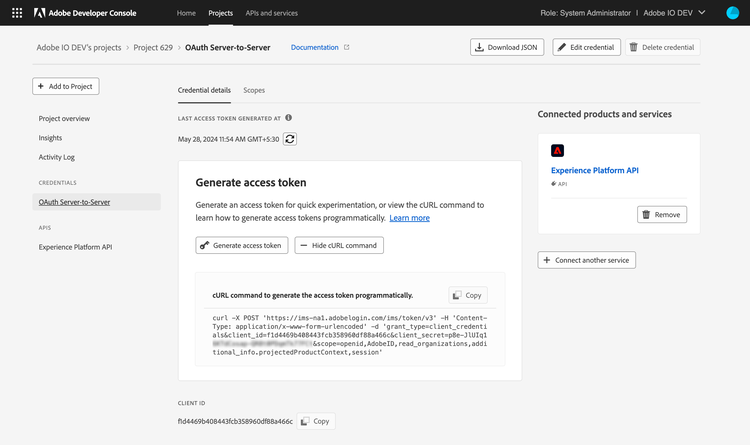Switch to the Scopes tab
The height and width of the screenshot is (445, 750).
[254, 90]
